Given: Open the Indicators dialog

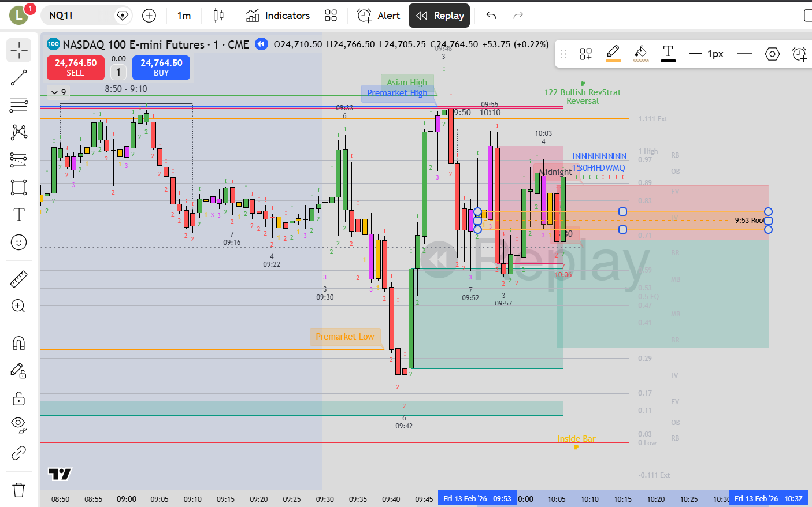Looking at the screenshot, I should point(278,16).
